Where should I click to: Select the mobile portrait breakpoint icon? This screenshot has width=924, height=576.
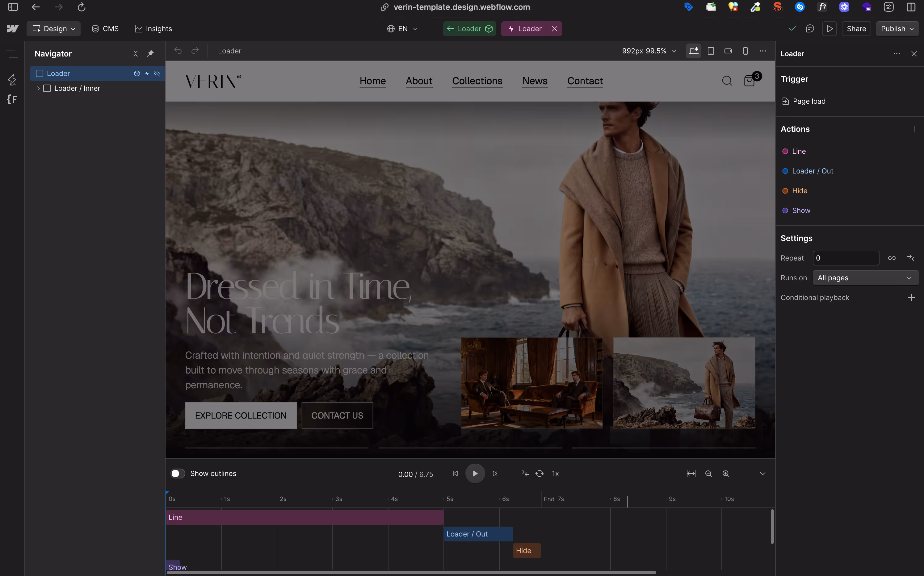point(745,51)
